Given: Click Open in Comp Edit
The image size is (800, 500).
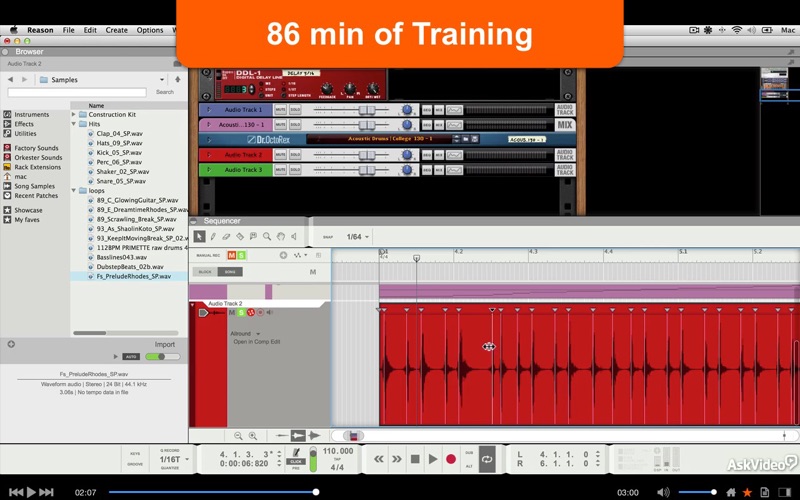Looking at the screenshot, I should coord(257,342).
